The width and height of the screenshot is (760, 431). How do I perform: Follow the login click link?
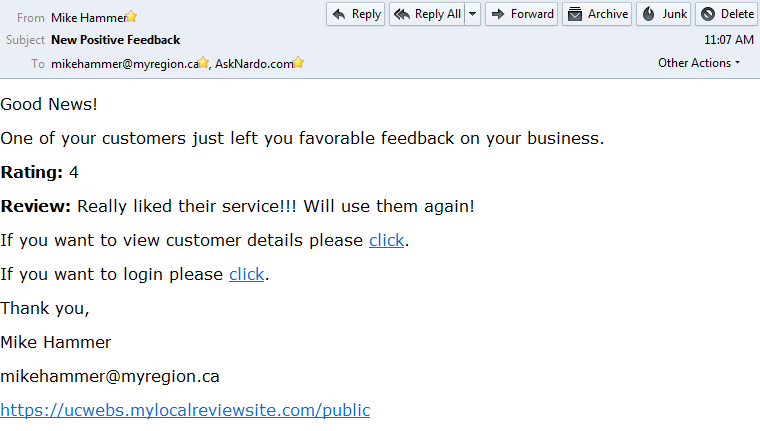(247, 274)
